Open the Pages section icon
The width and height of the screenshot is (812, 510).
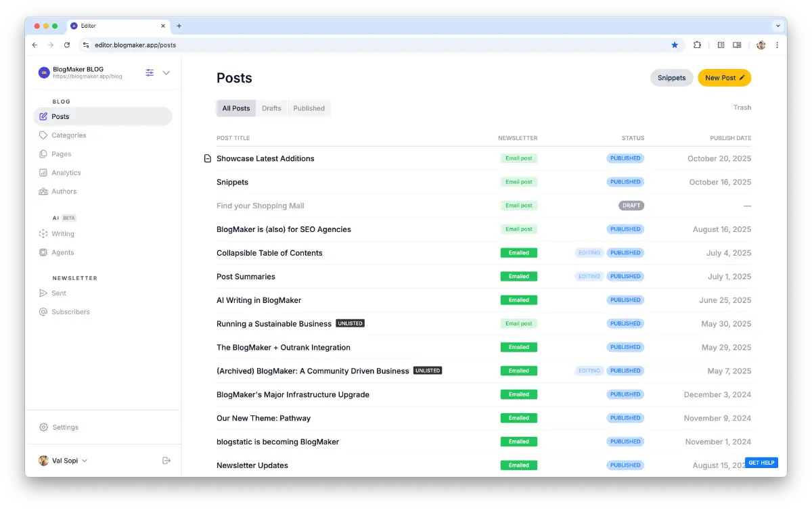(x=43, y=154)
